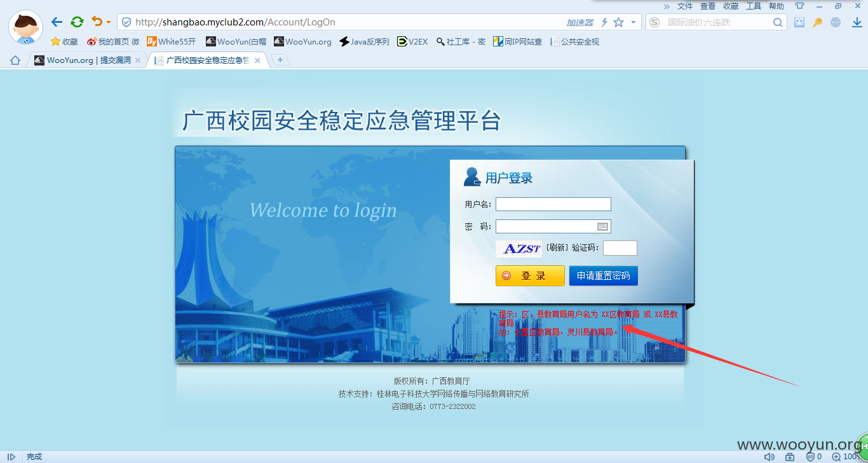Open the 收藏 menu in the menu bar
The width and height of the screenshot is (868, 463).
[x=731, y=6]
